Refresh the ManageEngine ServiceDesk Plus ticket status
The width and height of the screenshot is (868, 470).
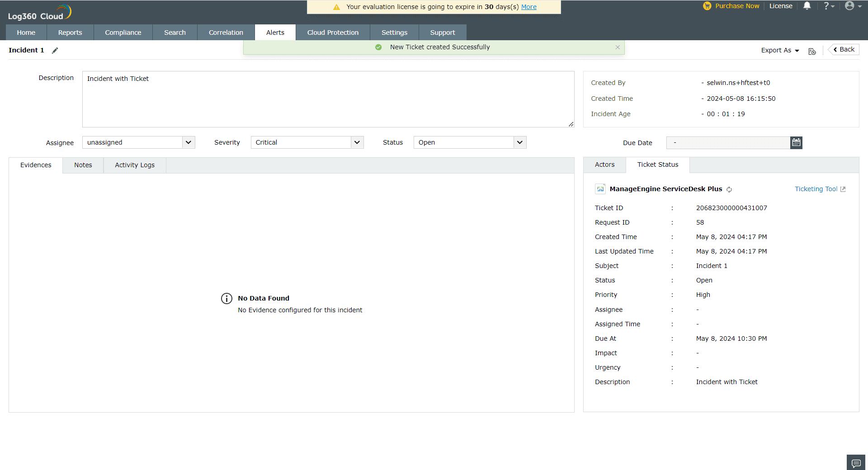(729, 190)
